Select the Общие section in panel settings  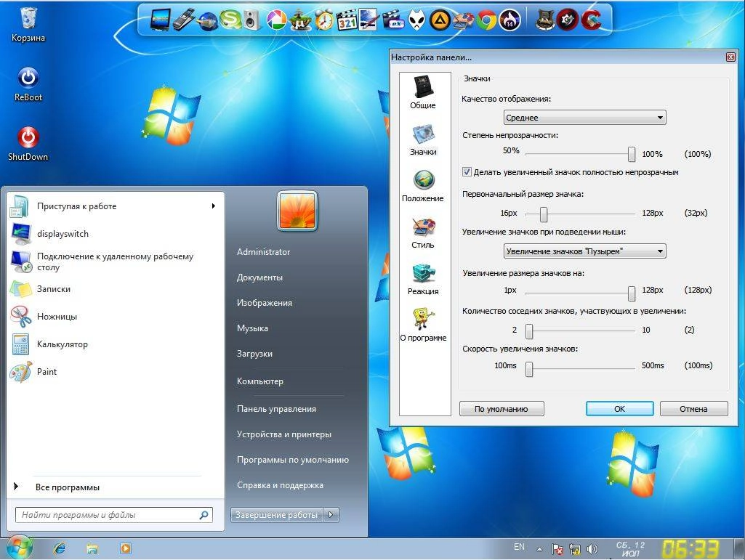(x=424, y=92)
